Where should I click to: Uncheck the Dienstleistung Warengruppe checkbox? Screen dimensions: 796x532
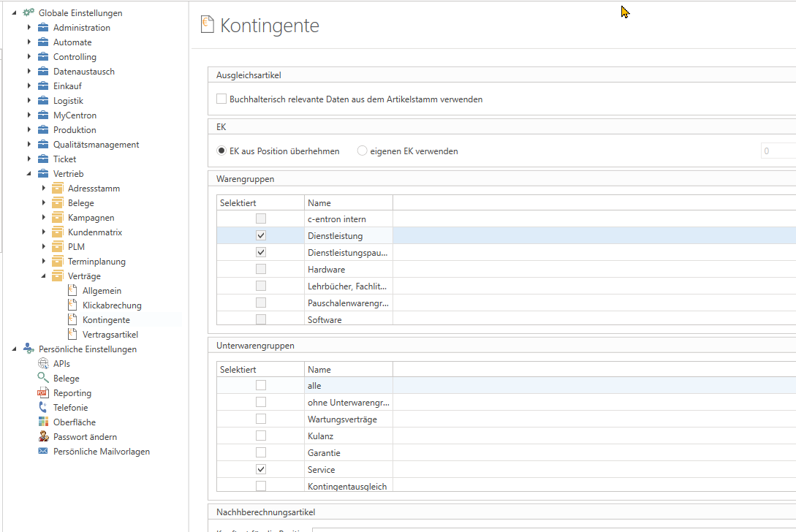261,236
